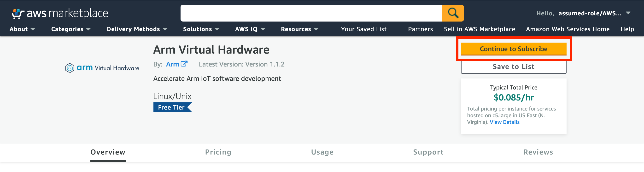Screen dimensions: 644x172
Task: Click the 'Accelerate Arm IoT software development' text
Action: pos(217,78)
